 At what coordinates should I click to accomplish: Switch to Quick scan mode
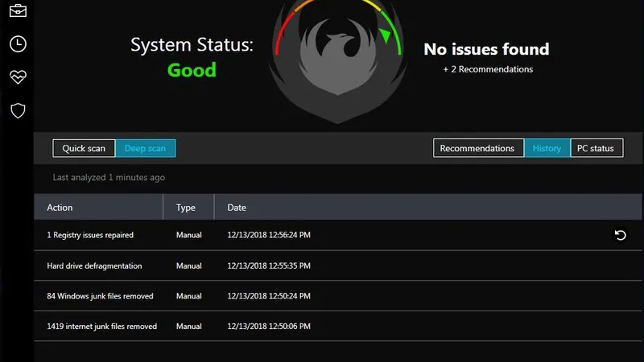coord(84,148)
